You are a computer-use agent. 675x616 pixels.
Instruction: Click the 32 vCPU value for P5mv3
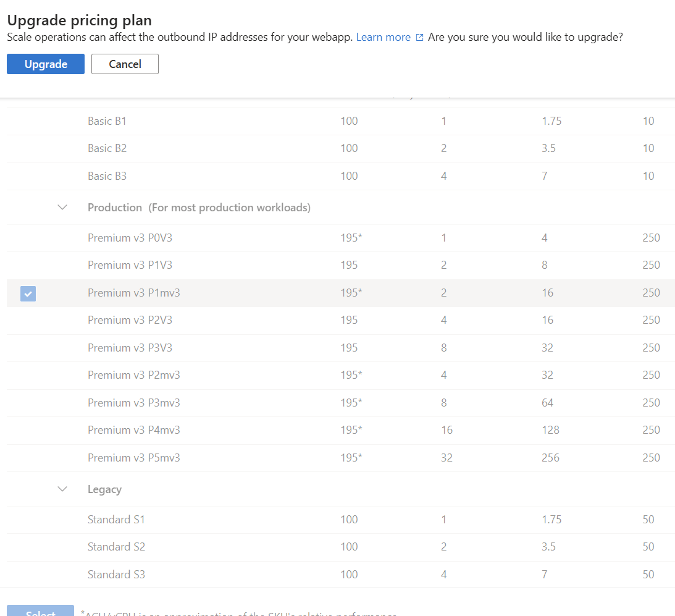[447, 458]
